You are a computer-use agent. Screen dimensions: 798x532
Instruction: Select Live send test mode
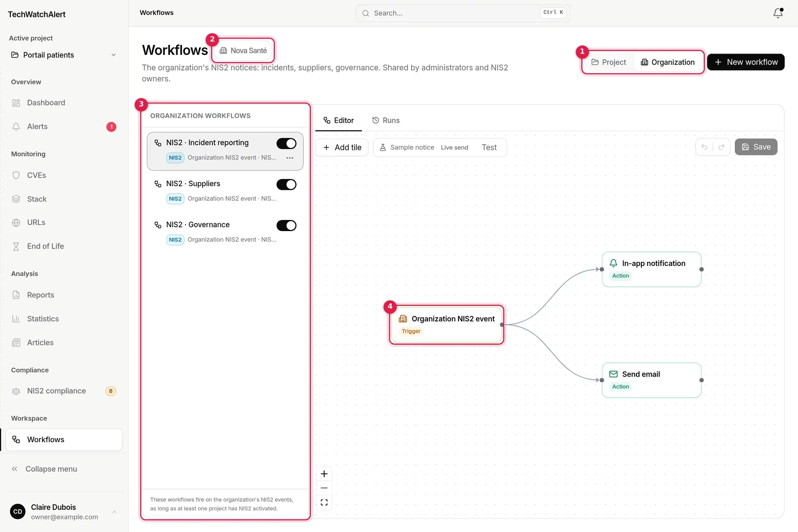[x=454, y=148]
